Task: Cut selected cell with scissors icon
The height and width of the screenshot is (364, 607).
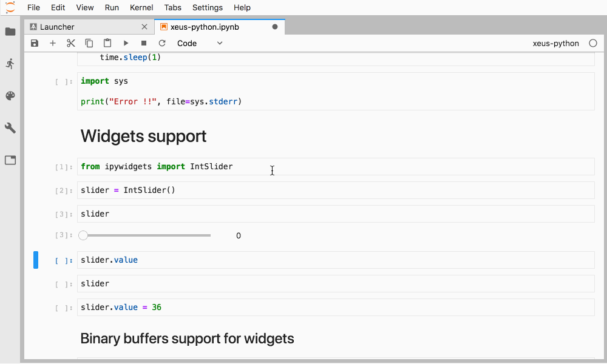Action: click(x=71, y=43)
